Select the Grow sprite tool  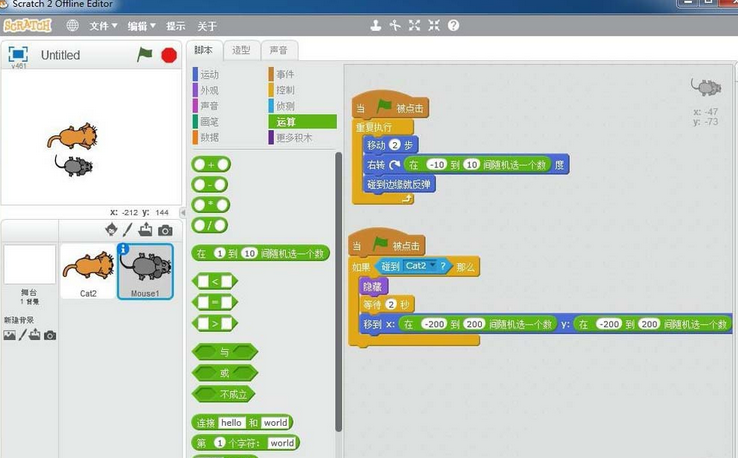[x=414, y=25]
